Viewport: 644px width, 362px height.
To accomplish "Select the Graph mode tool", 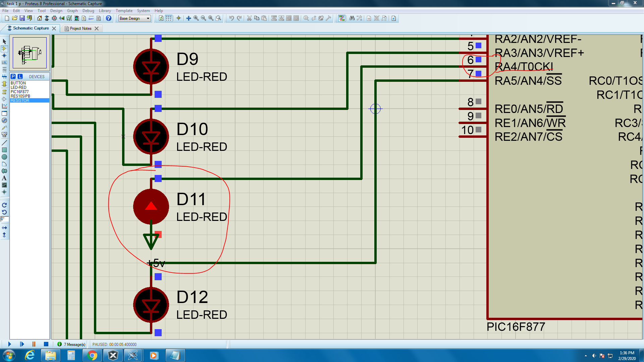I will 4,106.
